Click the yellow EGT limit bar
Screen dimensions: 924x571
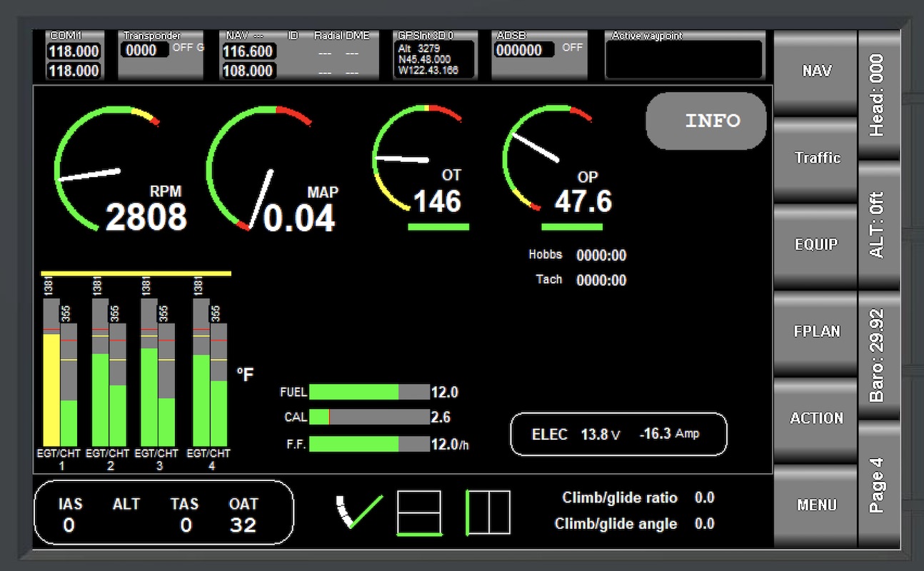(x=136, y=273)
